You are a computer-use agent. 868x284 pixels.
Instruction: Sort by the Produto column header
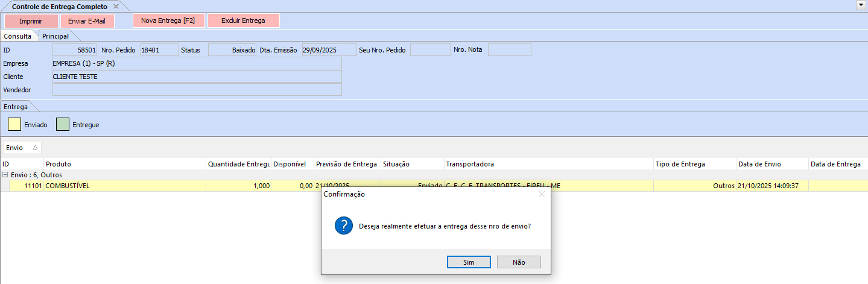[x=124, y=164]
